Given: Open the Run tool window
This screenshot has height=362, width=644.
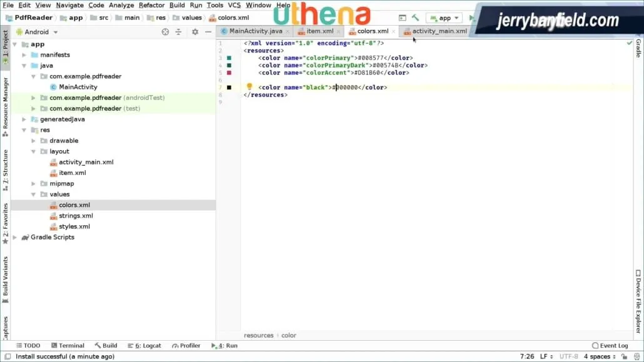Looking at the screenshot, I should (224, 346).
